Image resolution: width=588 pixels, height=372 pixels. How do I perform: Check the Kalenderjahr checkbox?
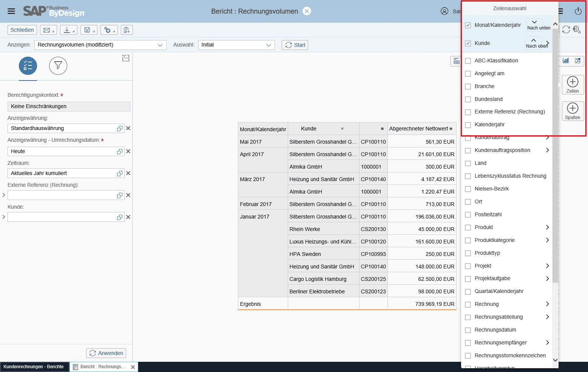pos(468,125)
